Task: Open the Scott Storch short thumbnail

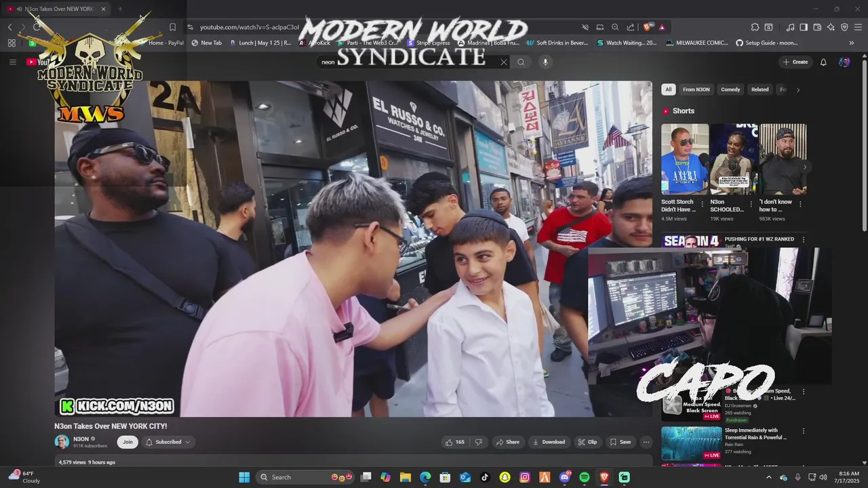Action: click(685, 159)
